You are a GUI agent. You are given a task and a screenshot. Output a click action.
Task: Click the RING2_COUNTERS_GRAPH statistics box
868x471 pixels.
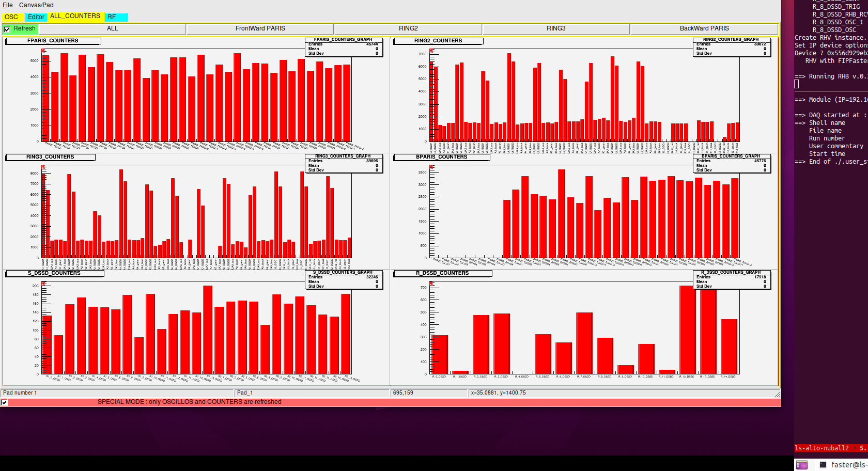[731, 47]
